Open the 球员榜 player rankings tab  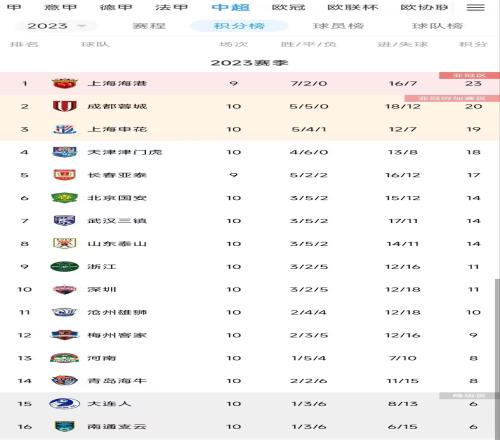click(x=338, y=26)
